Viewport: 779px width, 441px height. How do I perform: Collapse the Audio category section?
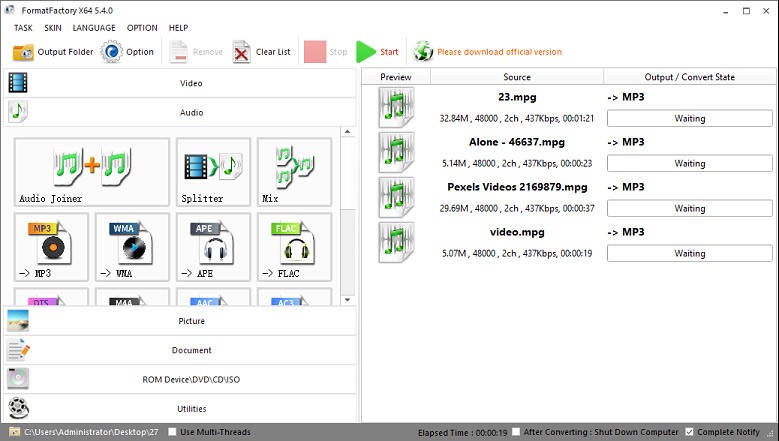point(180,112)
